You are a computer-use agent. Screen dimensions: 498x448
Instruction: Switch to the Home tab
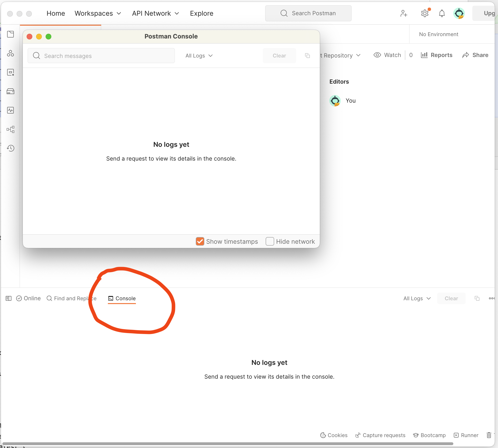[x=56, y=13]
